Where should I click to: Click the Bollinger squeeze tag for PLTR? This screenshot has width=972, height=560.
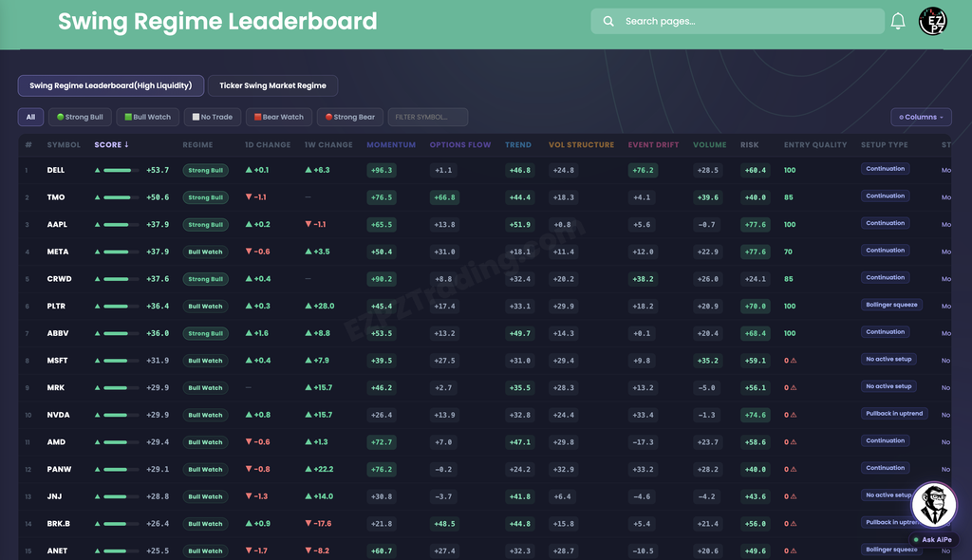coord(891,305)
